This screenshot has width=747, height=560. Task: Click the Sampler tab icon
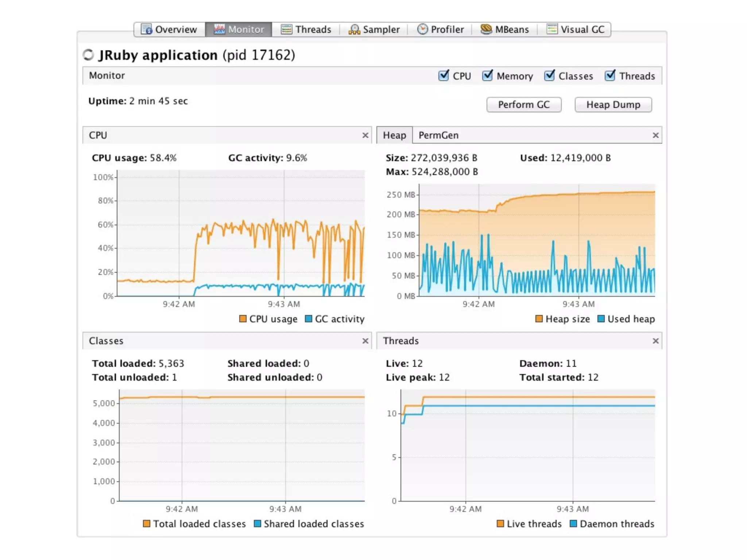point(354,29)
